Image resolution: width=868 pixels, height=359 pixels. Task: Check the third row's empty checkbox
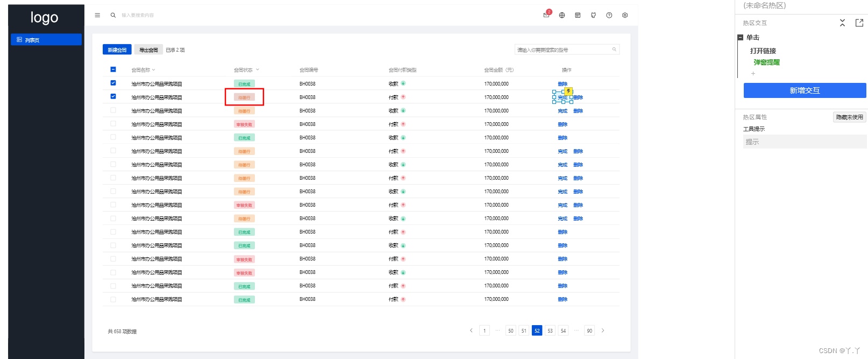(x=113, y=110)
